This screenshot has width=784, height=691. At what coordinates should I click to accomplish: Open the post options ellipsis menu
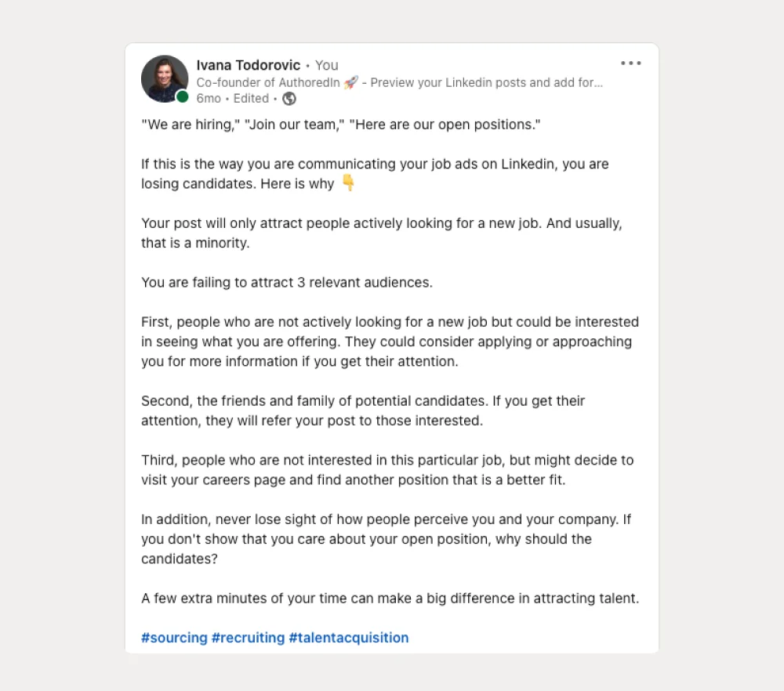tap(630, 63)
